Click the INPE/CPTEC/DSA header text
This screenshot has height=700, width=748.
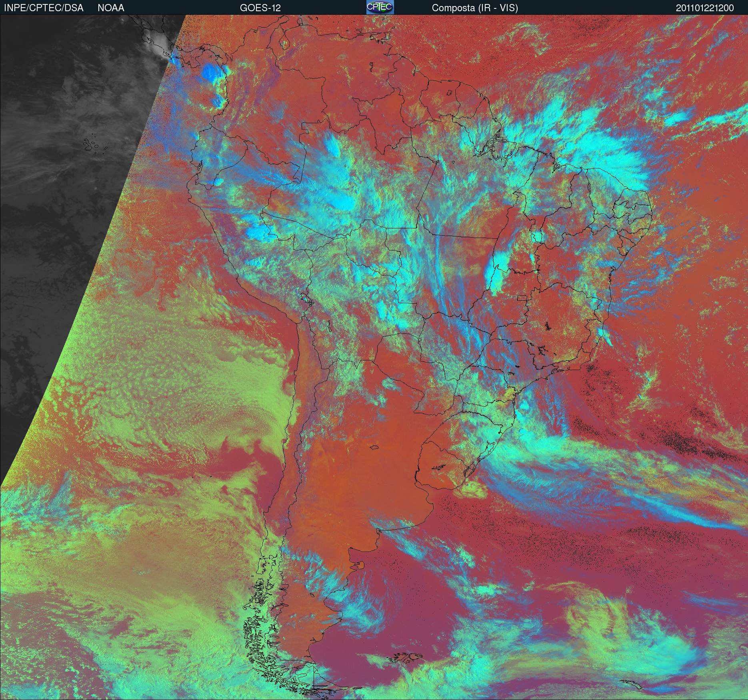(43, 8)
